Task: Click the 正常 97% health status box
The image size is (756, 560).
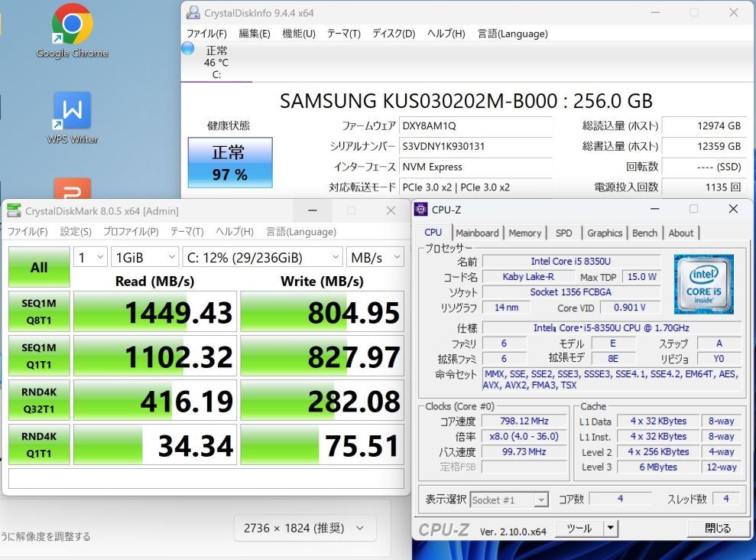Action: [230, 162]
